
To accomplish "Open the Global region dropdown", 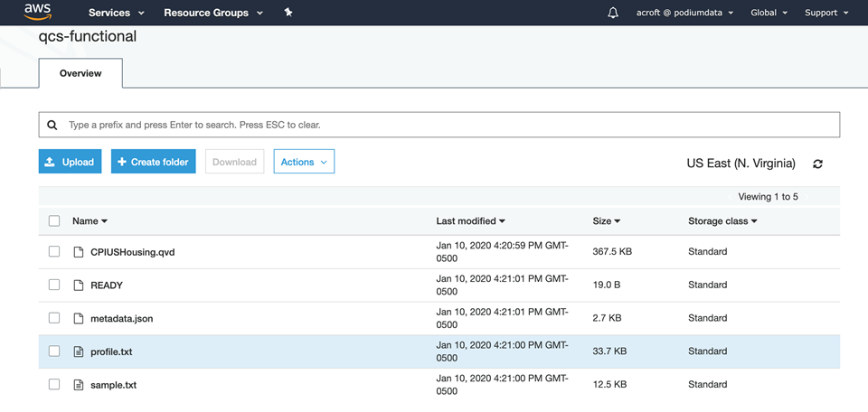I will [x=769, y=13].
